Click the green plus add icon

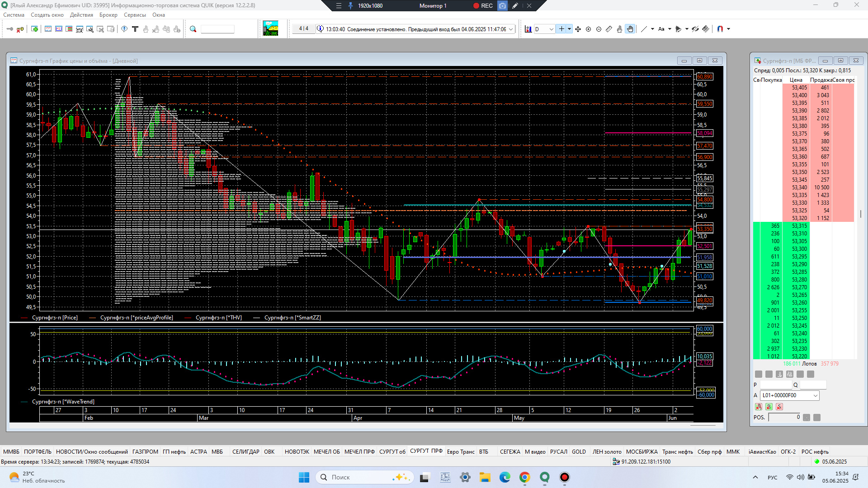click(34, 29)
